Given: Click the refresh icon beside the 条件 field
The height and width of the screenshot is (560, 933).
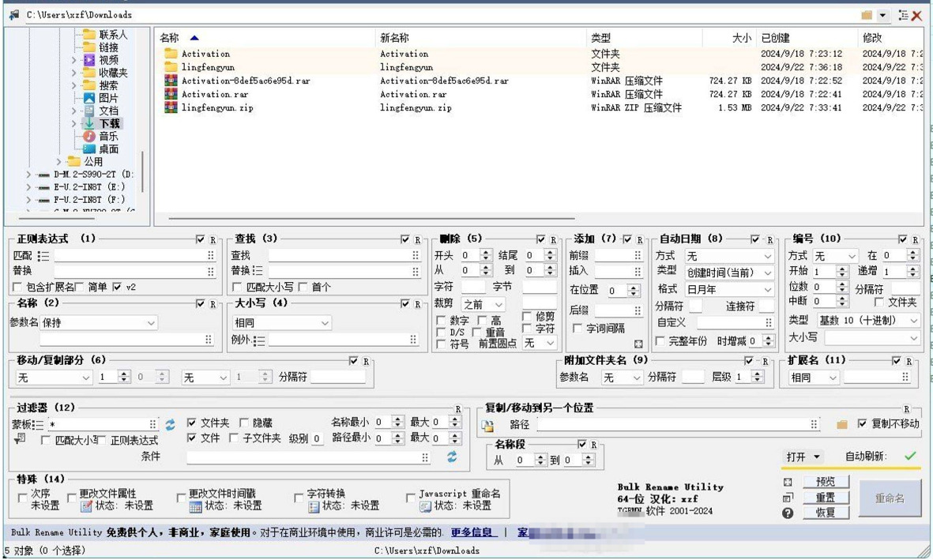Looking at the screenshot, I should pyautogui.click(x=452, y=457).
